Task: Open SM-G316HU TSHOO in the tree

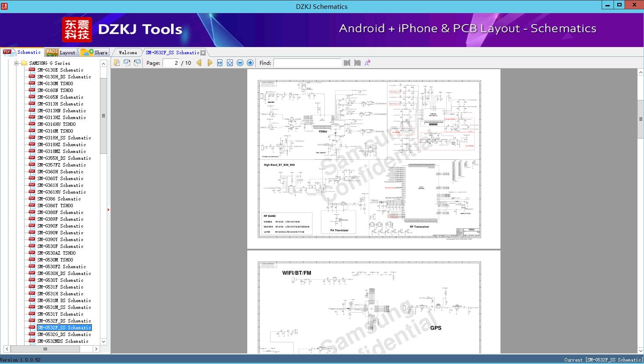Action: point(56,124)
